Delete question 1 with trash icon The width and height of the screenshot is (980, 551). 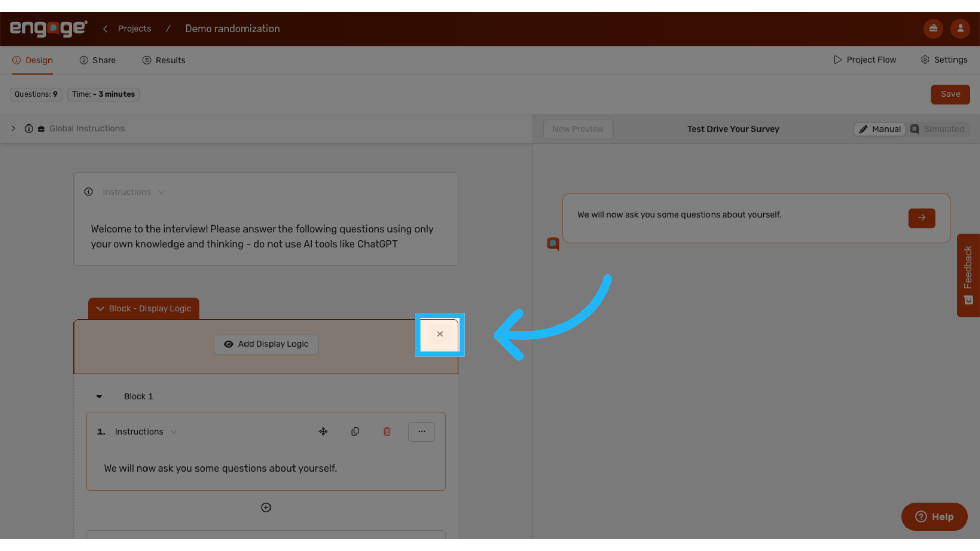coord(387,432)
